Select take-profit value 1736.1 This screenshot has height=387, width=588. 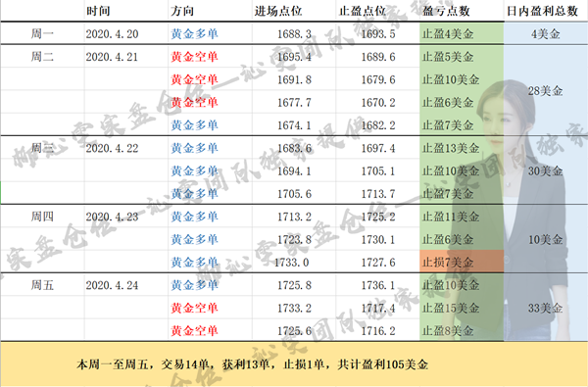point(378,285)
